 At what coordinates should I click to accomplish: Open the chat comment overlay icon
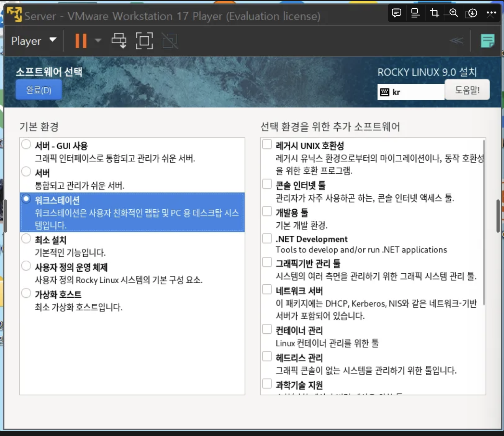[x=397, y=13]
